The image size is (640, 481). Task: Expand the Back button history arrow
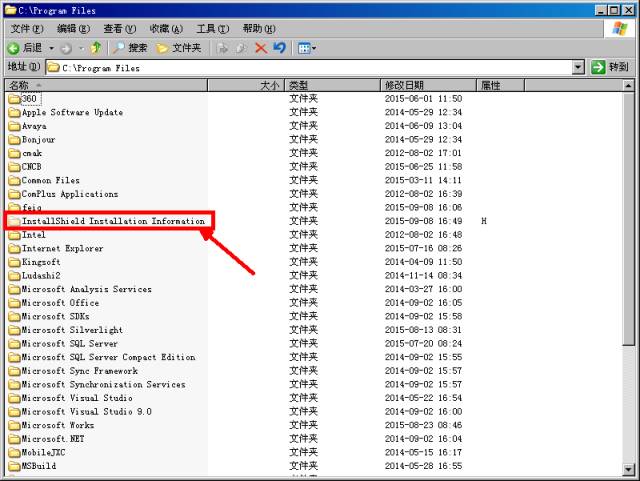pos(51,48)
